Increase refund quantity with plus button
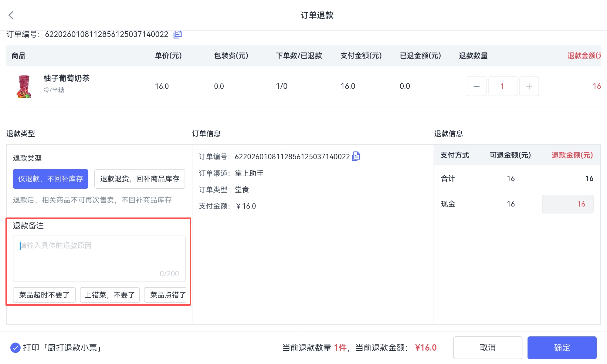Viewport: 607px width, 364px height. [529, 86]
